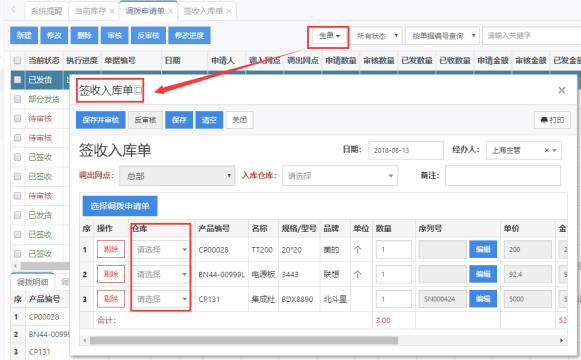The width and height of the screenshot is (581, 360).
Task: Click the 请输入关键字 search field
Action: [531, 36]
